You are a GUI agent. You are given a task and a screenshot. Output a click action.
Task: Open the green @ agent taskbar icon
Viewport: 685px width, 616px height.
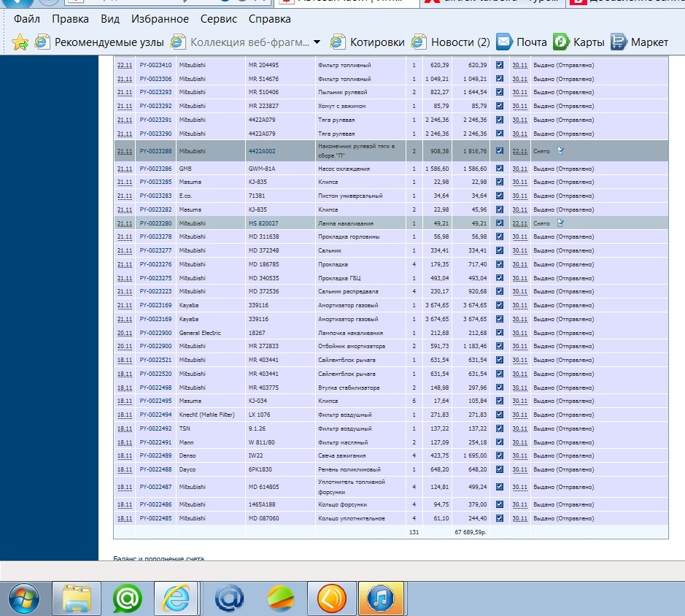pyautogui.click(x=128, y=598)
